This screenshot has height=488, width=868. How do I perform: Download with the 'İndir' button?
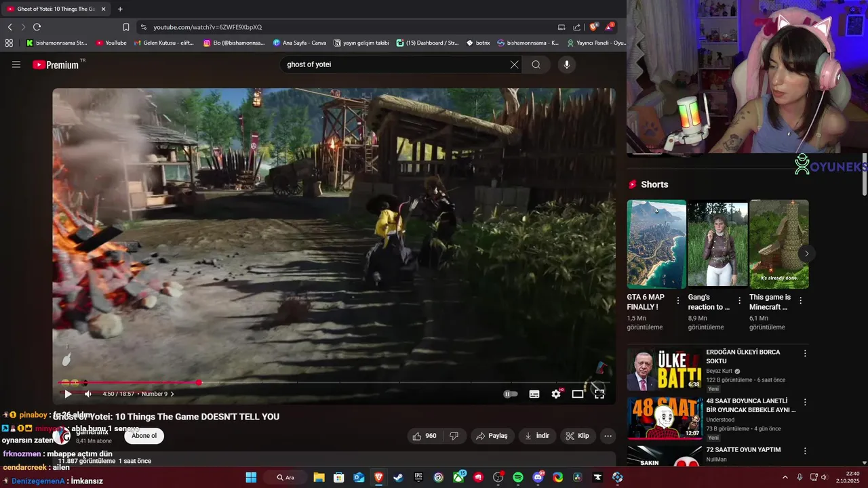537,436
